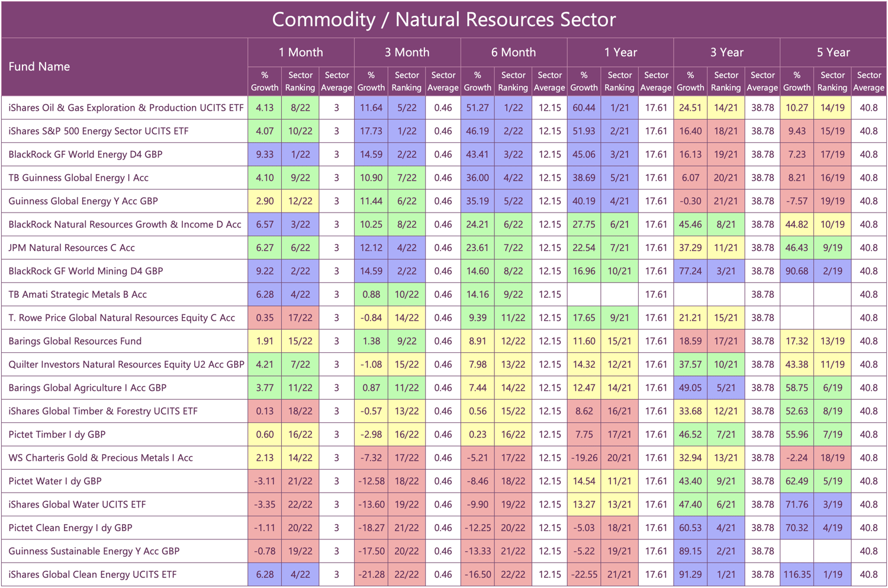
Task: Click the Barings Global Resources Fund name
Action: tap(75, 341)
